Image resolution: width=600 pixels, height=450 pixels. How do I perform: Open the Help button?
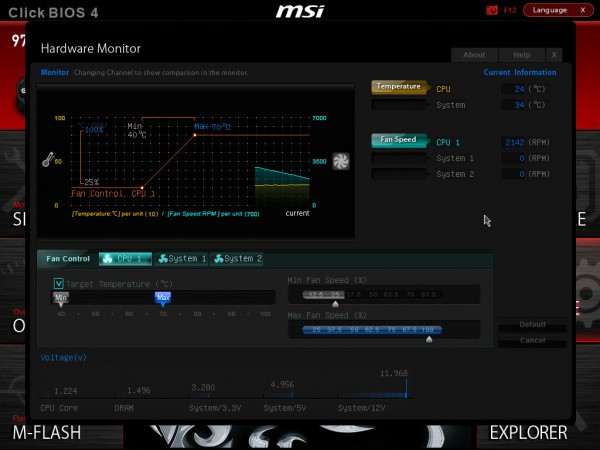point(521,55)
